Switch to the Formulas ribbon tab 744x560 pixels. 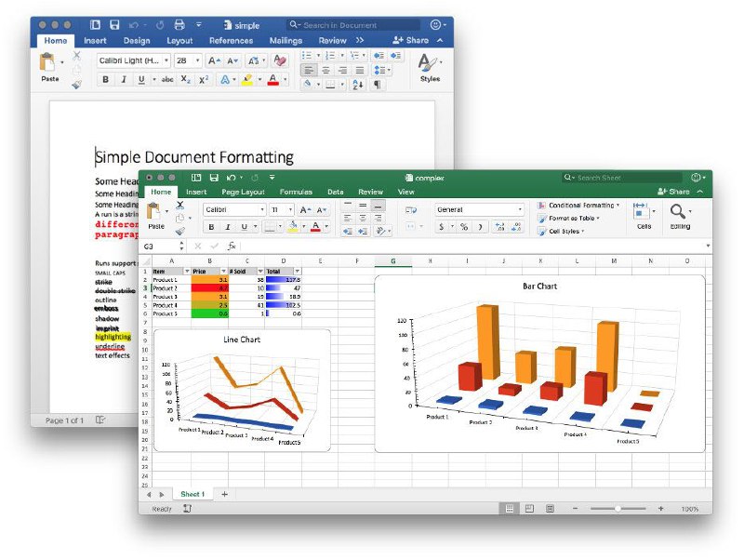296,192
